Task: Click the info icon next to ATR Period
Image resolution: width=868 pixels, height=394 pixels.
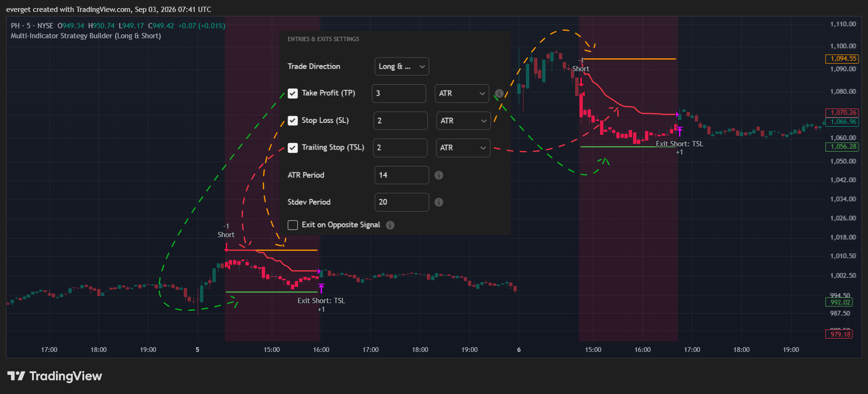Action: [439, 175]
